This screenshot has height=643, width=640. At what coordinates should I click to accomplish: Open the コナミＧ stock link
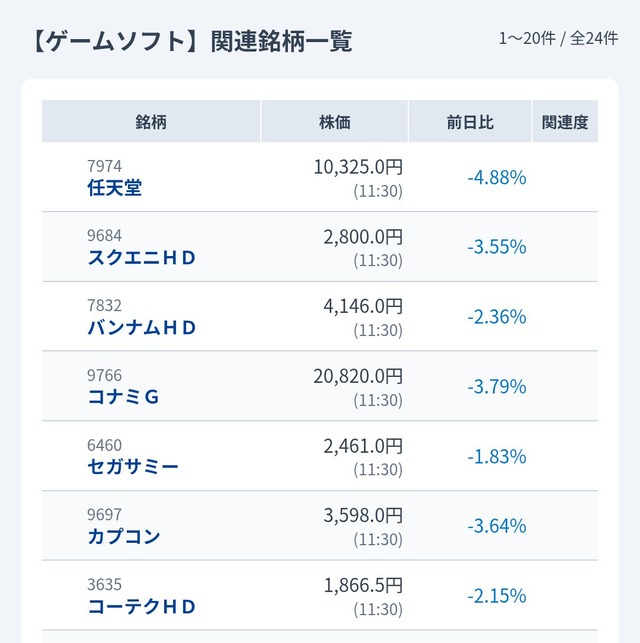click(x=124, y=397)
